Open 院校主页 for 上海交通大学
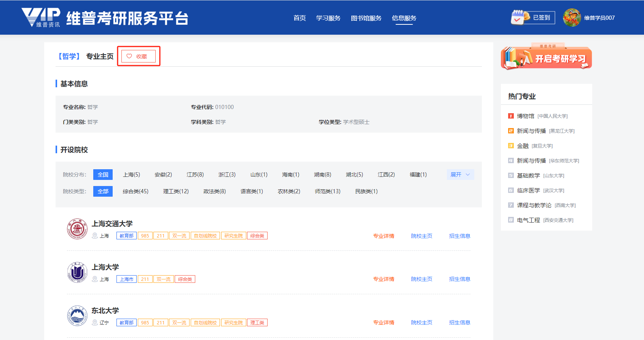The width and height of the screenshot is (644, 340). click(422, 236)
